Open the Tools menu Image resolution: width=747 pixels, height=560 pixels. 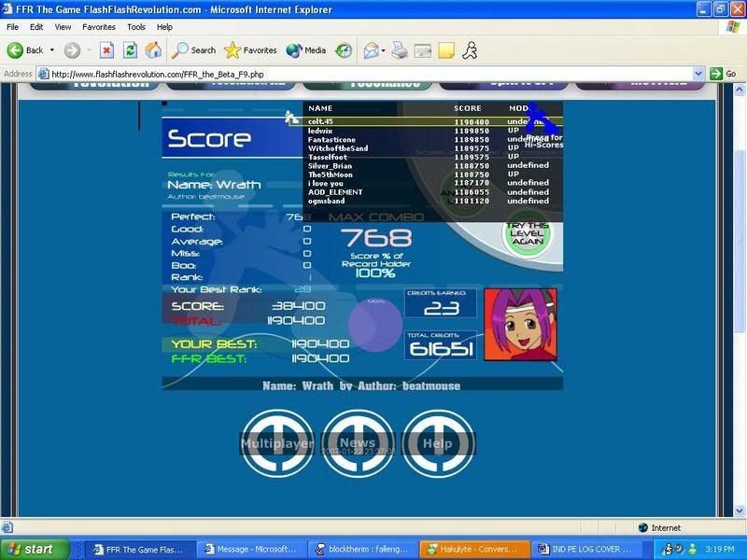pos(135,27)
